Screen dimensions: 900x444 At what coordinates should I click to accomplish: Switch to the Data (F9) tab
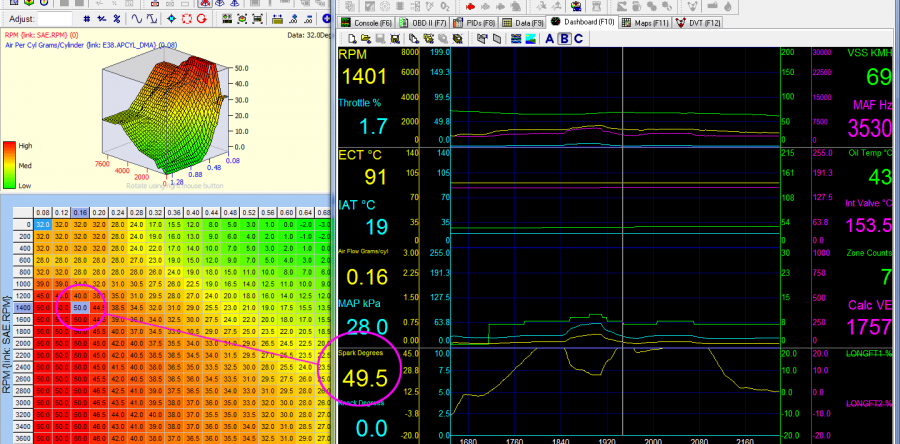pos(523,23)
